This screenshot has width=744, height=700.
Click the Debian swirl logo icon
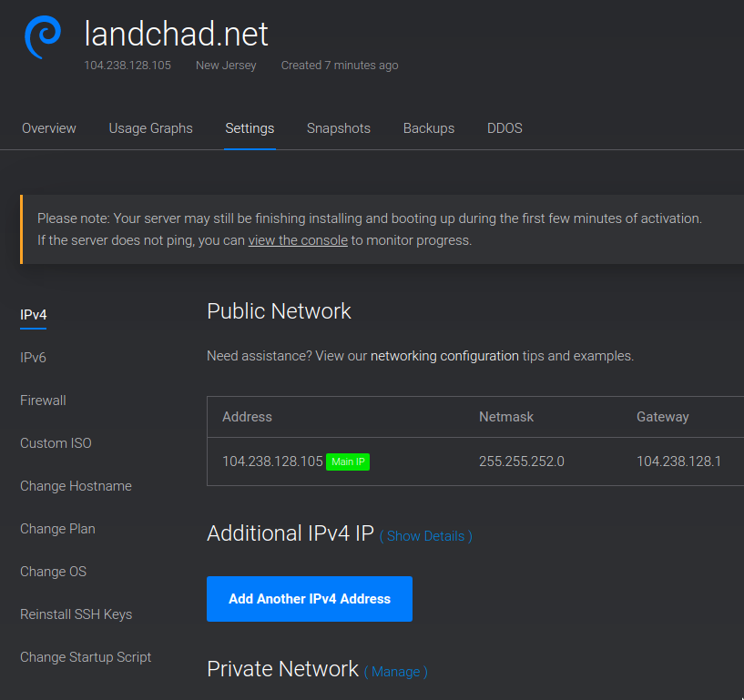(43, 37)
